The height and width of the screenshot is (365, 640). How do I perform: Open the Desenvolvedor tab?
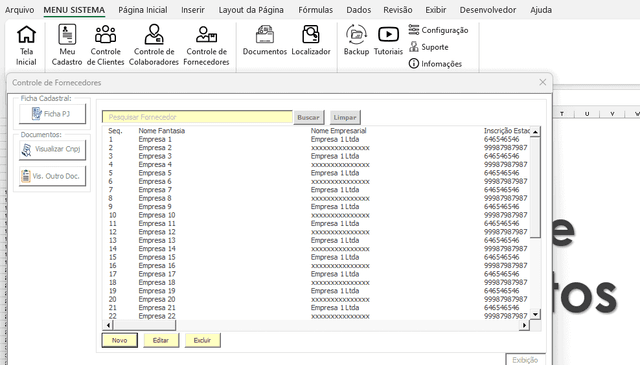[488, 10]
